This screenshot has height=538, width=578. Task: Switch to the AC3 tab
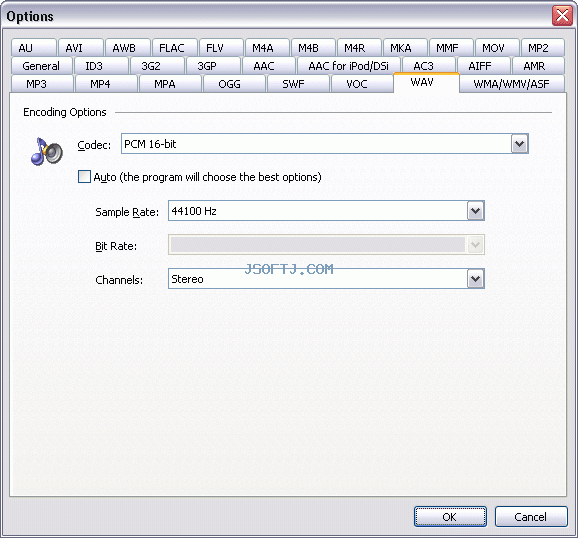click(429, 66)
